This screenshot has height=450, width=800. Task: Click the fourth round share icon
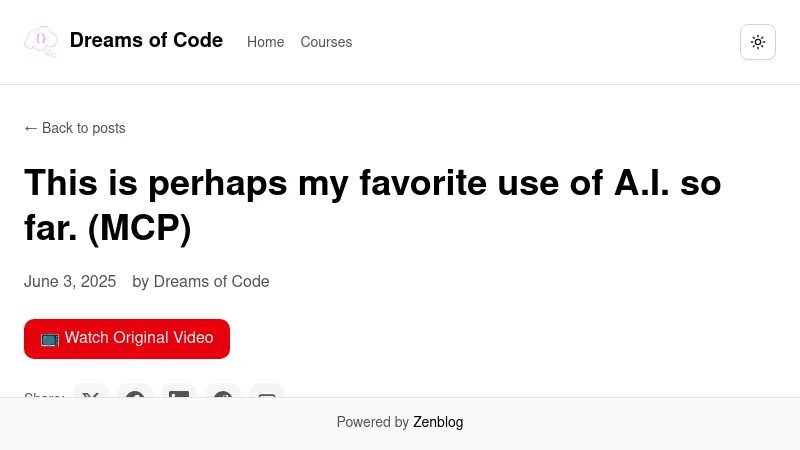(223, 392)
